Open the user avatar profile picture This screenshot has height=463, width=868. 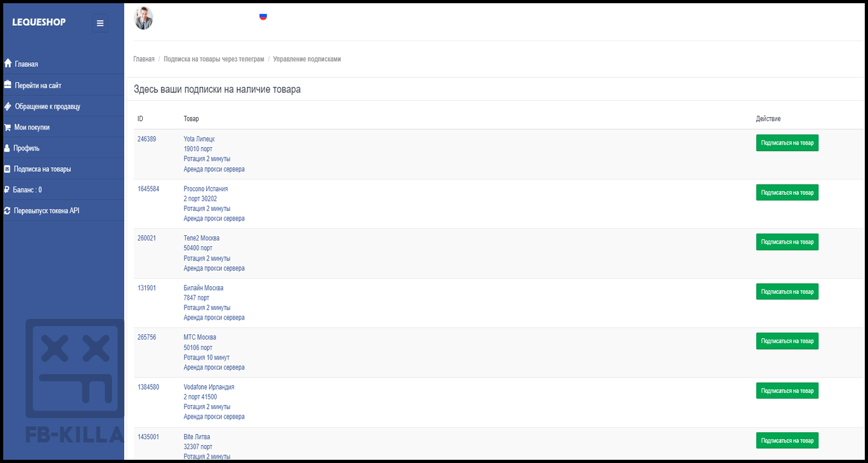[x=143, y=18]
